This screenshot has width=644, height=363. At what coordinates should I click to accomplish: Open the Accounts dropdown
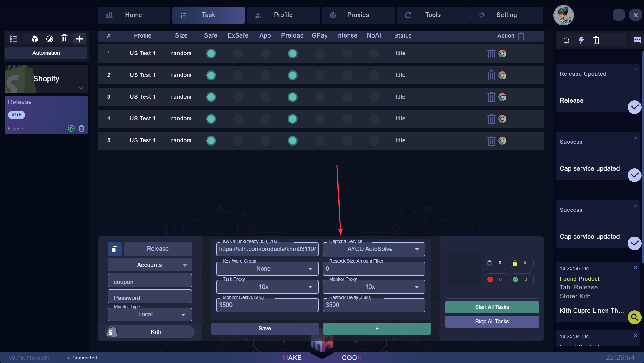(150, 265)
